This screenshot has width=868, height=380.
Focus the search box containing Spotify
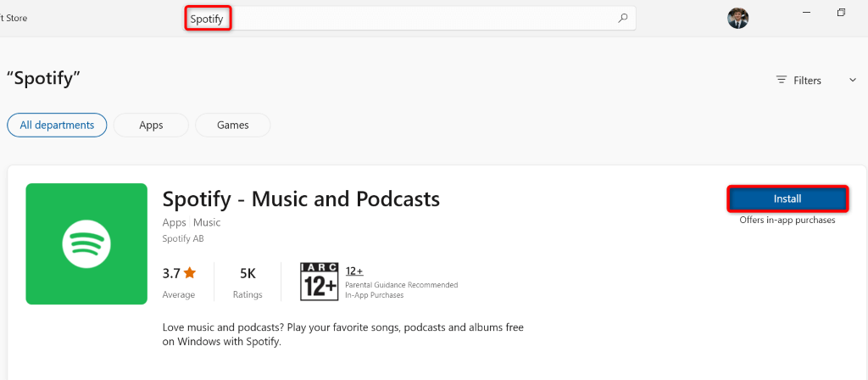point(407,18)
